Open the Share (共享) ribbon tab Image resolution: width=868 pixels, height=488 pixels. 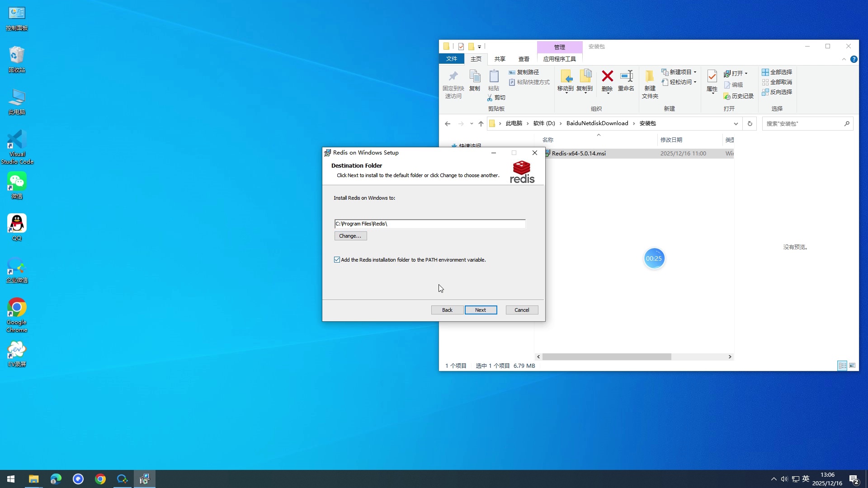(500, 59)
